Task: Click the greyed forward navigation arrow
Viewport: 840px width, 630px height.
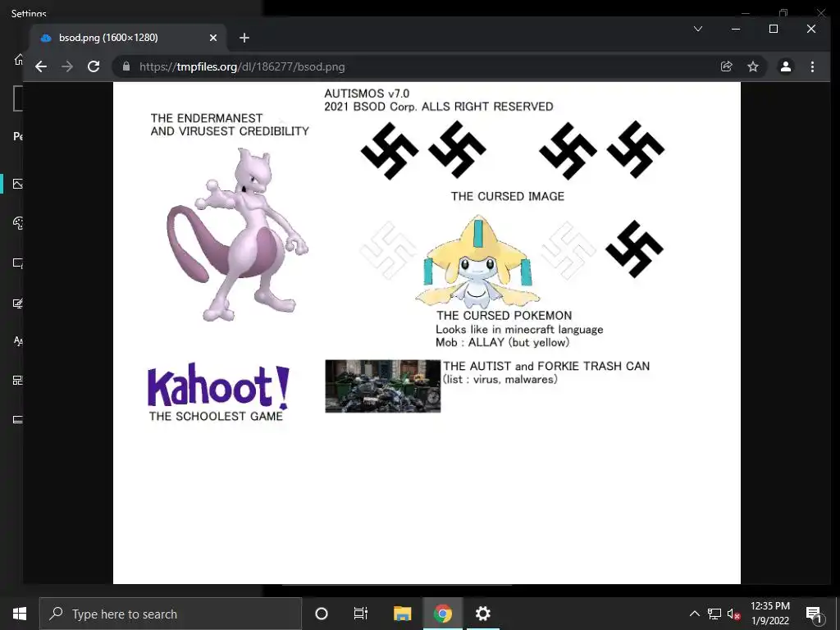Action: tap(67, 66)
